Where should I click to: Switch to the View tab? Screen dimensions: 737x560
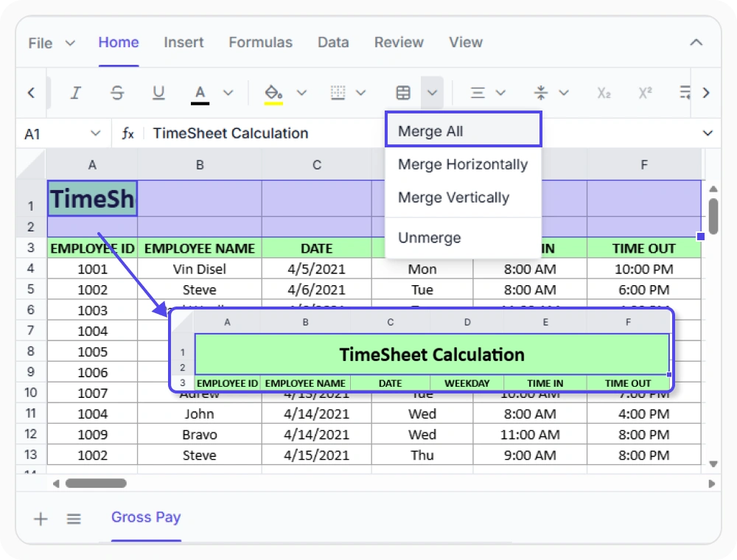point(466,42)
